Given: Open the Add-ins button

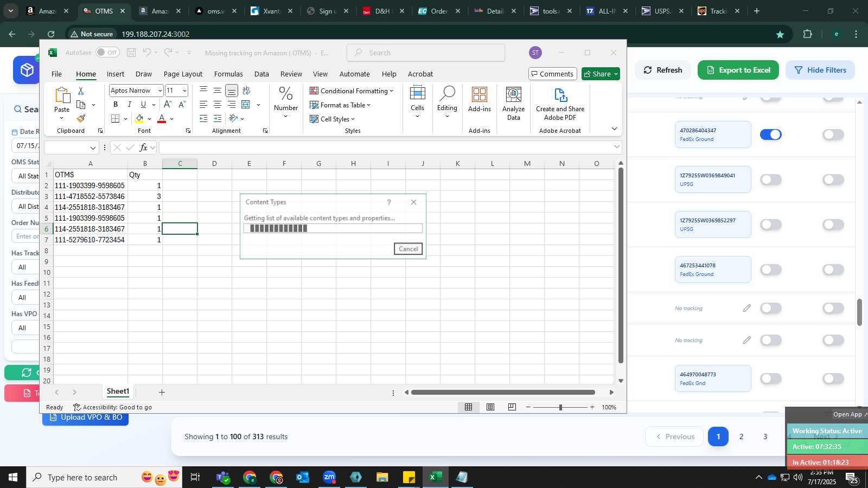Looking at the screenshot, I should tap(480, 100).
